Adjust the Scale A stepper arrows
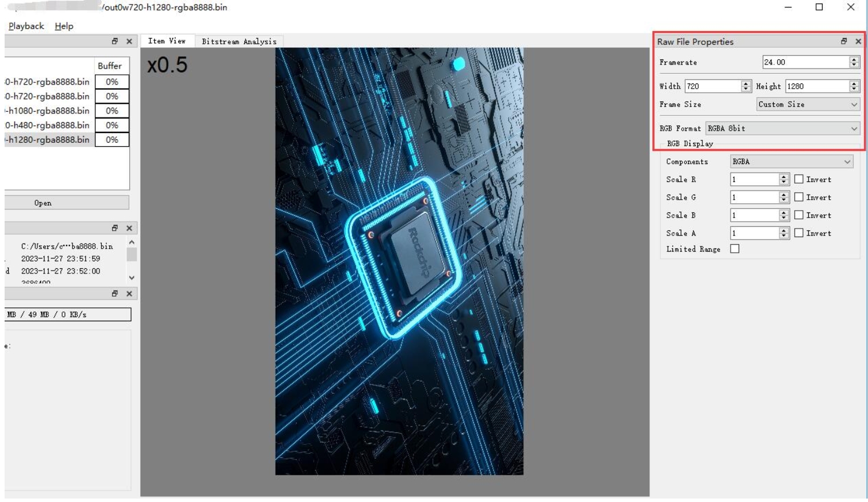The image size is (868, 502). coord(783,233)
